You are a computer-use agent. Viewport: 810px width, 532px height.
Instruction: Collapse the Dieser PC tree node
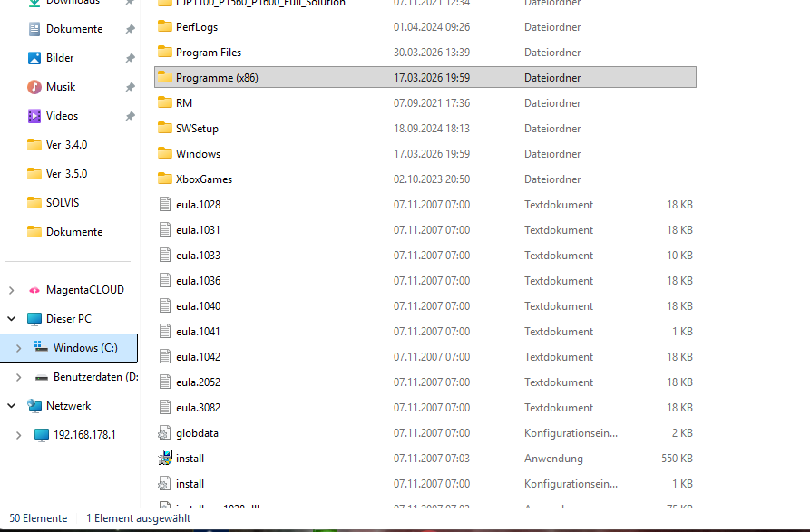point(11,319)
